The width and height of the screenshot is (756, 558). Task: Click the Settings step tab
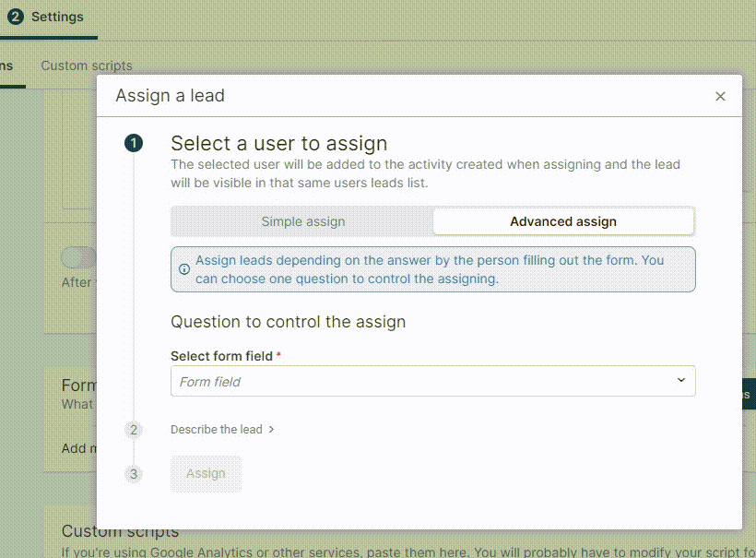[46, 17]
